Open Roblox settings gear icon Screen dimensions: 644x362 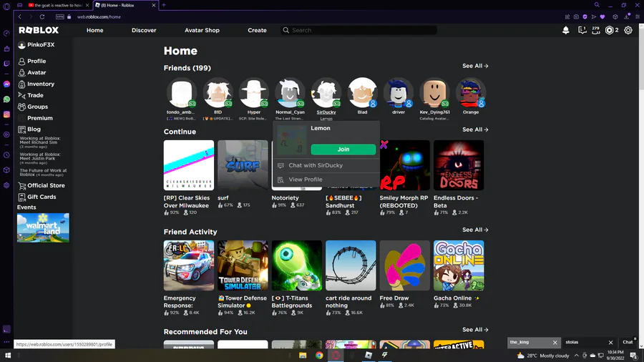coord(628,30)
